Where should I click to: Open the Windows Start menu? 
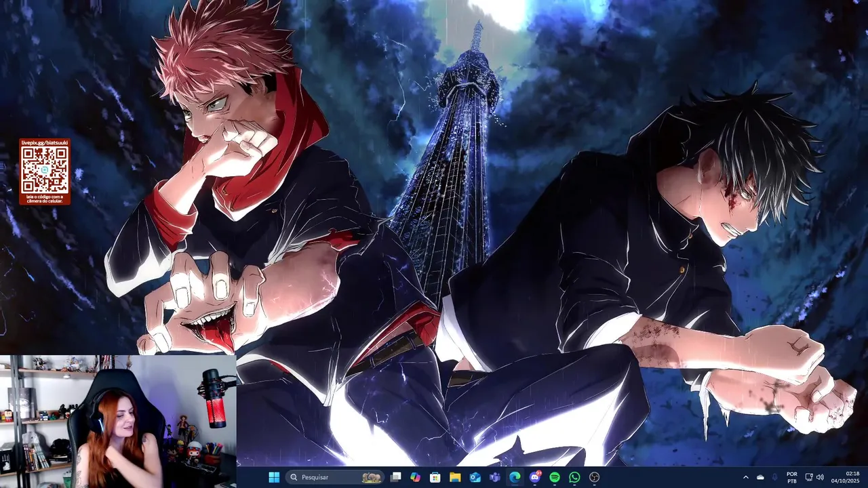click(274, 477)
